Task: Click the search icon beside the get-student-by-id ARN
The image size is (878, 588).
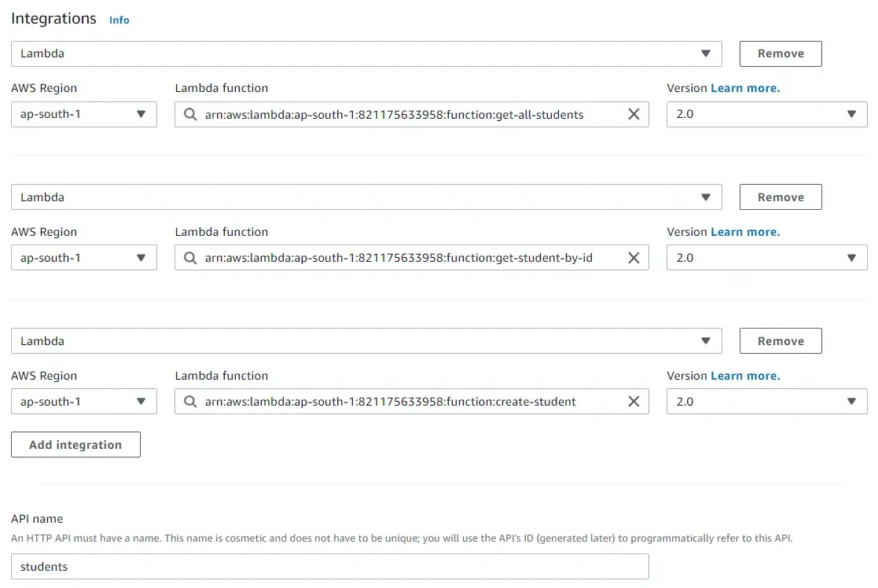Action: coord(189,257)
